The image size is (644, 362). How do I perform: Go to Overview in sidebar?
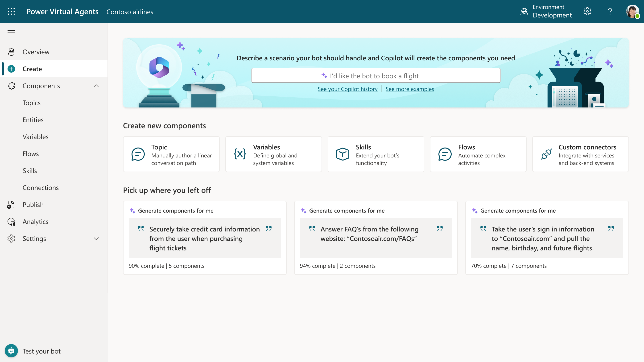click(36, 52)
